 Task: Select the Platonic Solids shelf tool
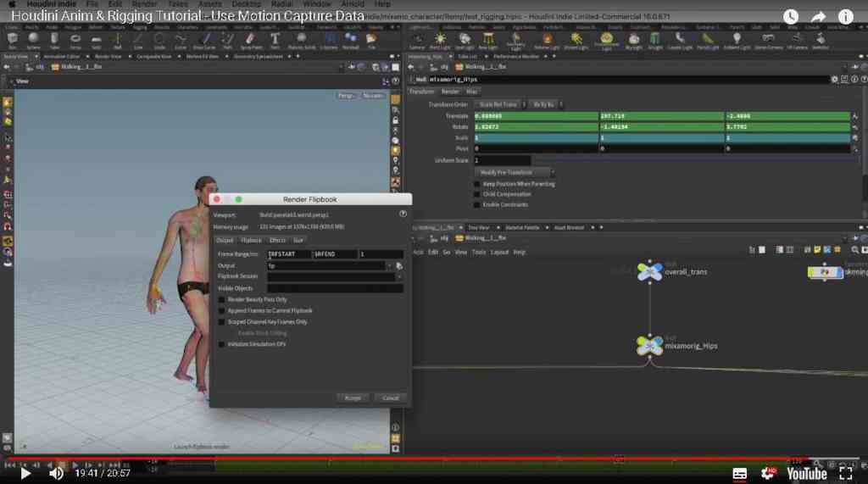coord(301,39)
